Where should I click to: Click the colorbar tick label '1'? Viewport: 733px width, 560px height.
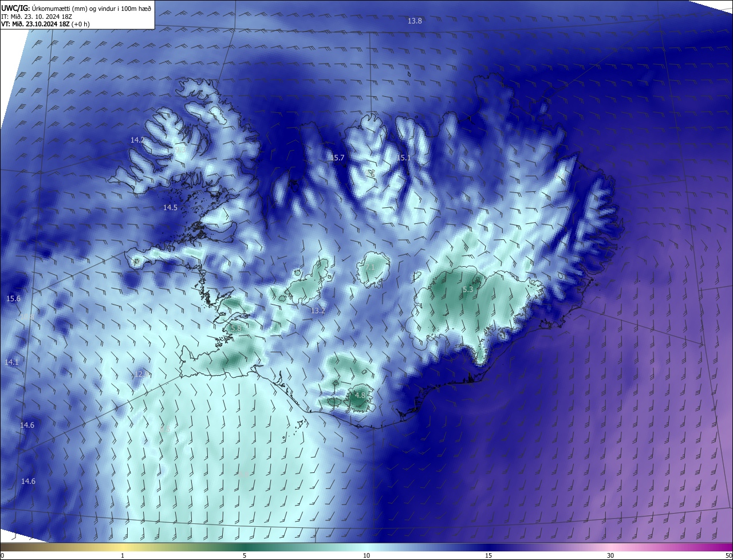(123, 556)
